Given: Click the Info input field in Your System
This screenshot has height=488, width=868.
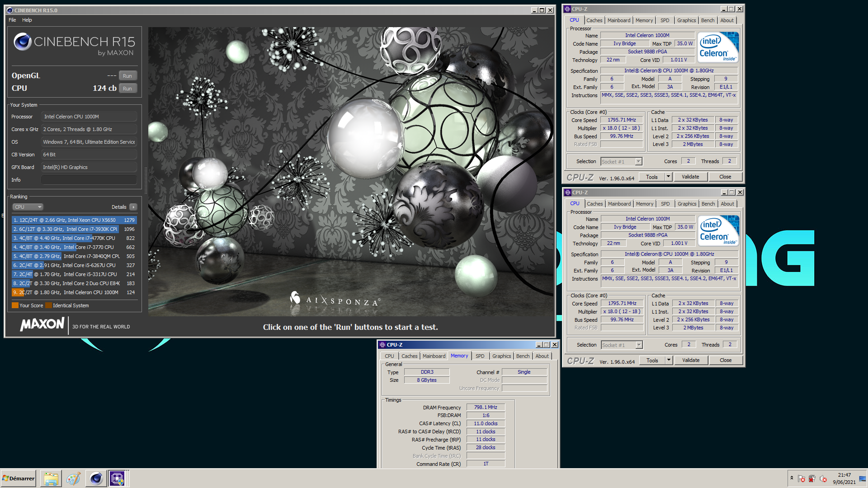Looking at the screenshot, I should (89, 180).
